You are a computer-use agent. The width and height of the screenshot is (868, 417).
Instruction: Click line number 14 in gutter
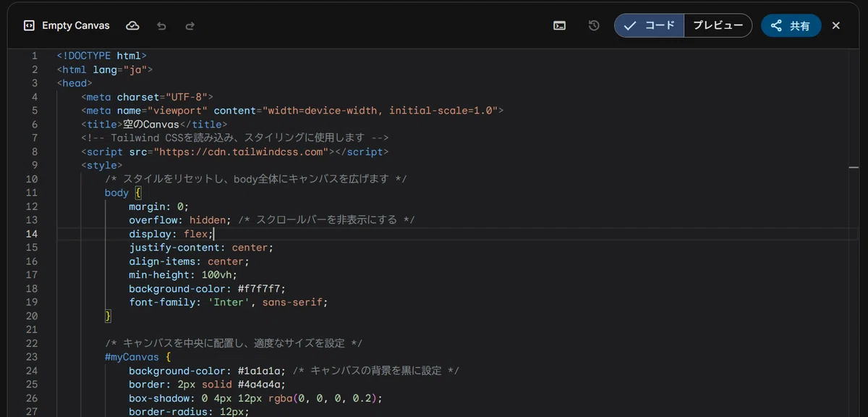click(x=32, y=234)
